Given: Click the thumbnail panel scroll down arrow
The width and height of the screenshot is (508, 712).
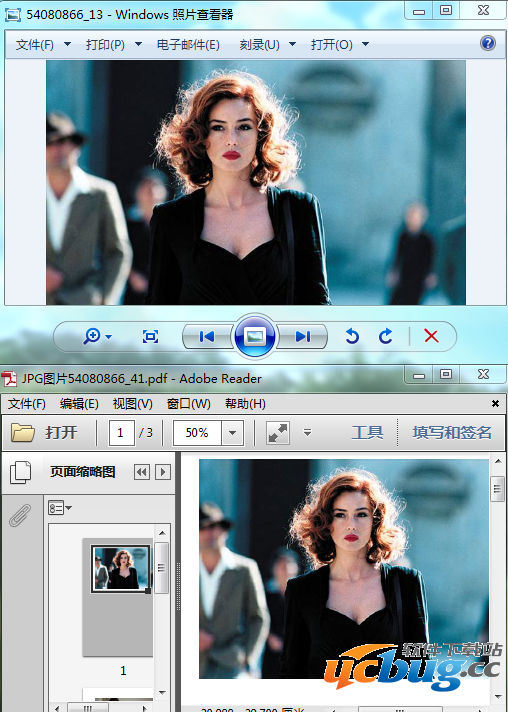Looking at the screenshot, I should pyautogui.click(x=162, y=692).
